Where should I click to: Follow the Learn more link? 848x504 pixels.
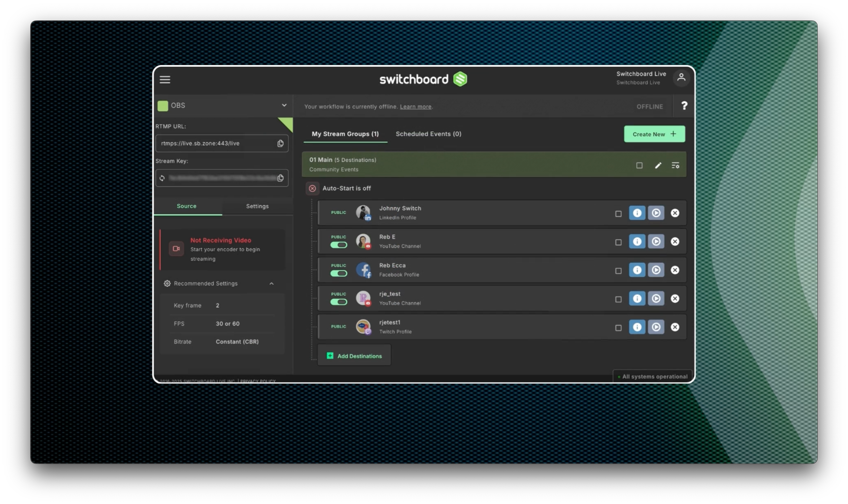[x=415, y=107]
